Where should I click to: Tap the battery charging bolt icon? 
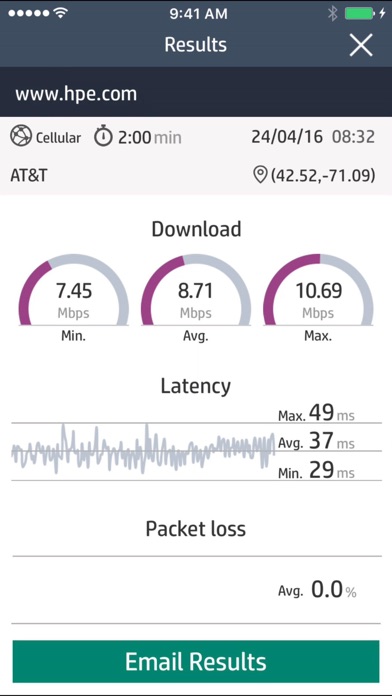point(382,14)
